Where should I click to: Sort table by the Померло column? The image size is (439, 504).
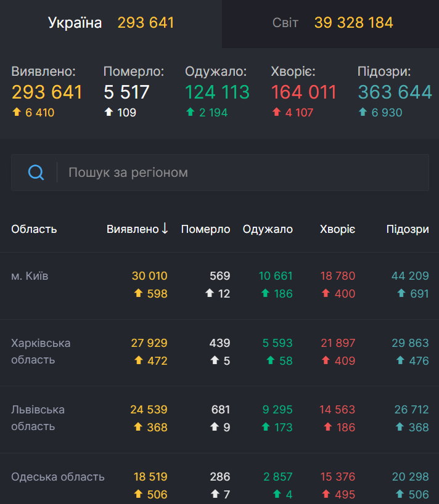point(205,229)
